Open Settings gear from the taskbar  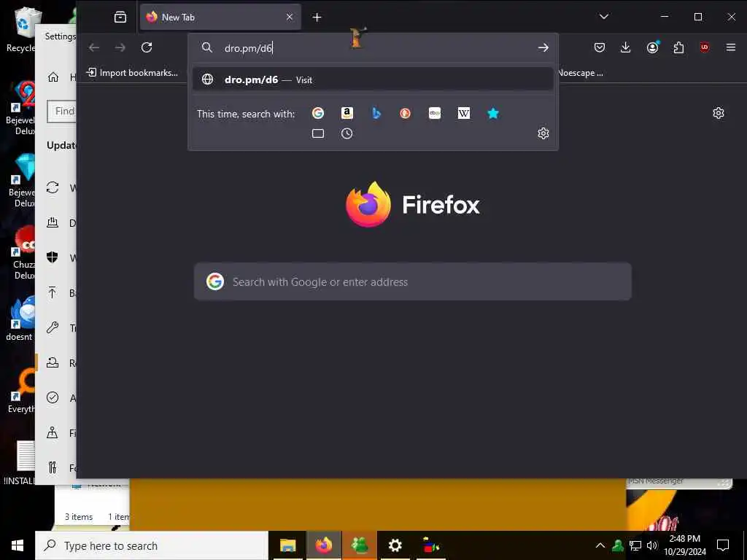(395, 545)
